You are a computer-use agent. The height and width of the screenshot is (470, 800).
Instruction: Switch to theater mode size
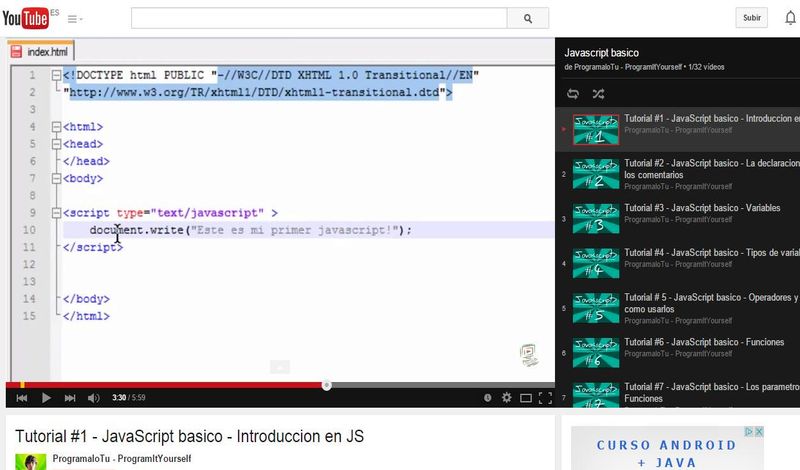526,397
